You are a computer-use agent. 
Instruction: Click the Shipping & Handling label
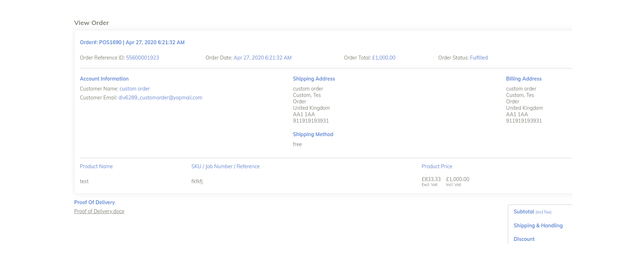coord(538,226)
